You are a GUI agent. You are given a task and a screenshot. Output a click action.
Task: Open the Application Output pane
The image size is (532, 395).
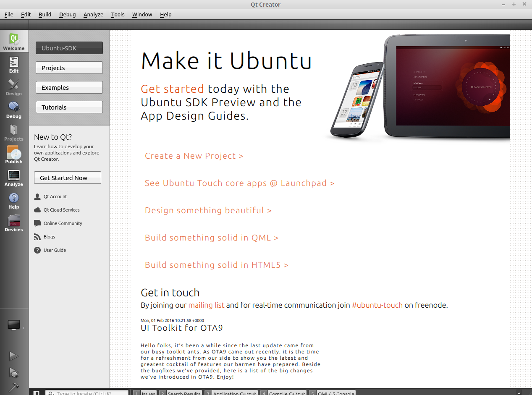click(231, 393)
